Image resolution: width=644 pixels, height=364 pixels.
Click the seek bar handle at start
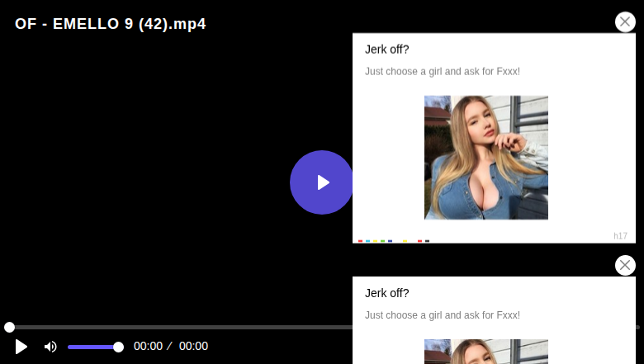(9, 327)
